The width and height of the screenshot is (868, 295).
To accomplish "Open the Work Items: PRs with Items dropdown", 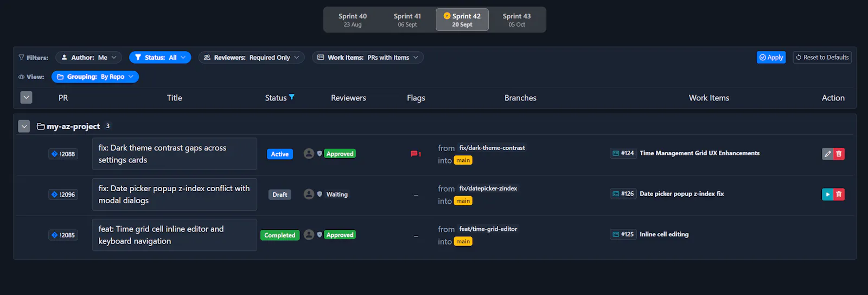I will [368, 58].
